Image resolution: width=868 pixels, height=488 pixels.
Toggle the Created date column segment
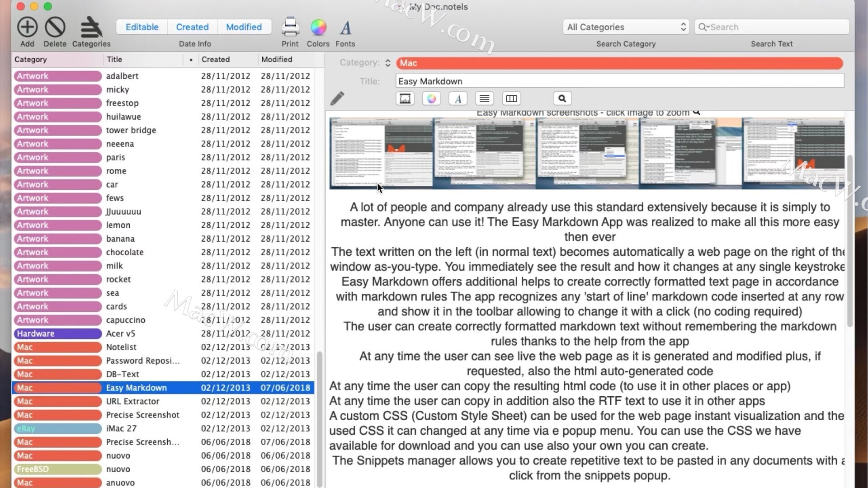tap(192, 27)
